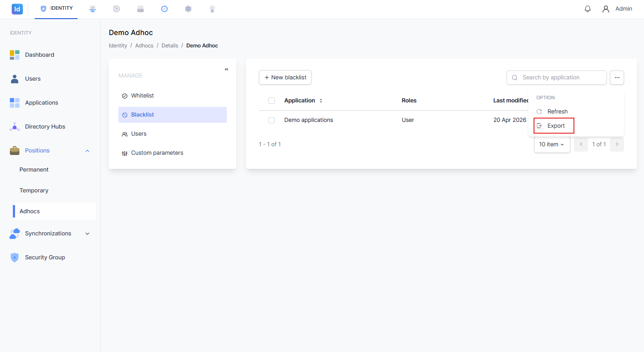Open the settings gear icon in top bar

tap(188, 9)
